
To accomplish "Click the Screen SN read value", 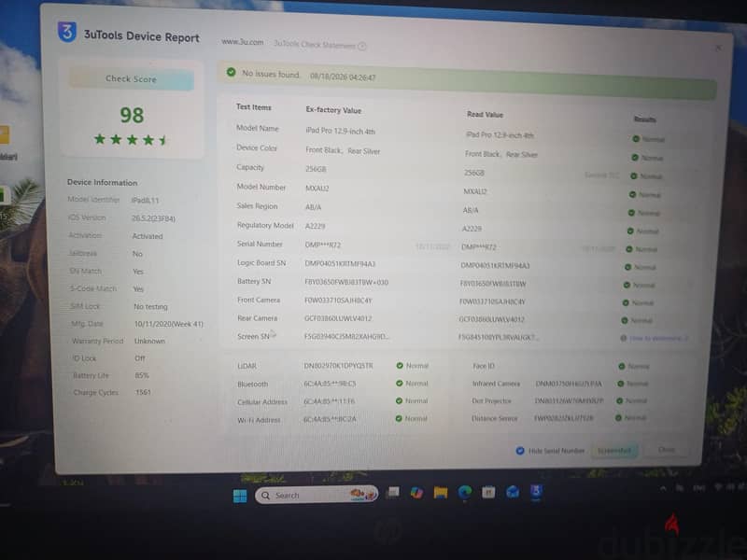I will pyautogui.click(x=498, y=337).
